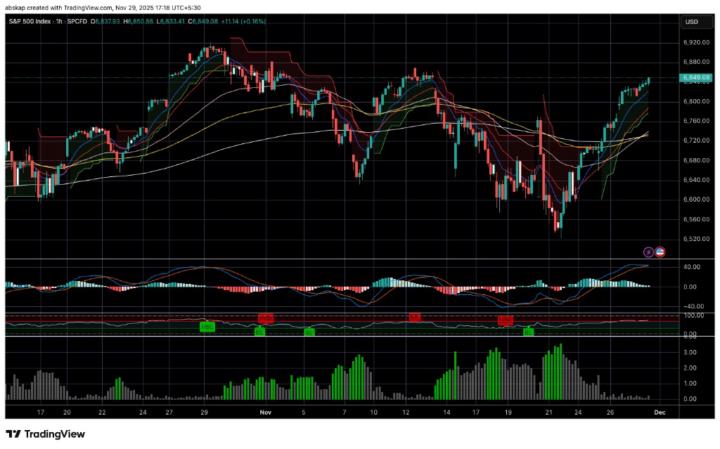Click the date label 22 on time axis
This screenshot has width=720, height=449.
[102, 412]
